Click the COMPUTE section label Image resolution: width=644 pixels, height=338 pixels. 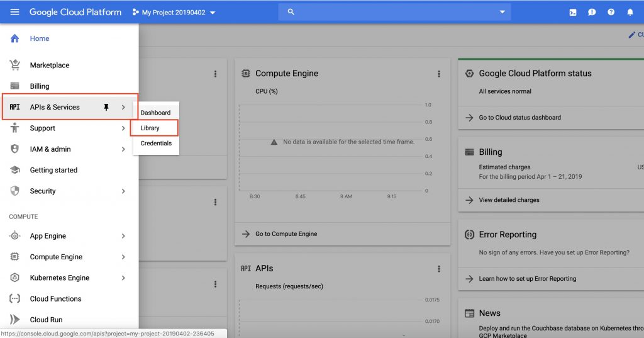point(23,217)
